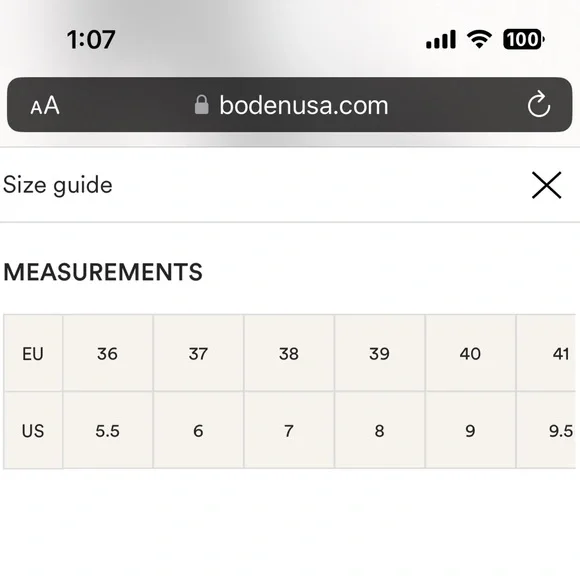Open the AA text size menu
The width and height of the screenshot is (580, 580).
pyautogui.click(x=45, y=105)
